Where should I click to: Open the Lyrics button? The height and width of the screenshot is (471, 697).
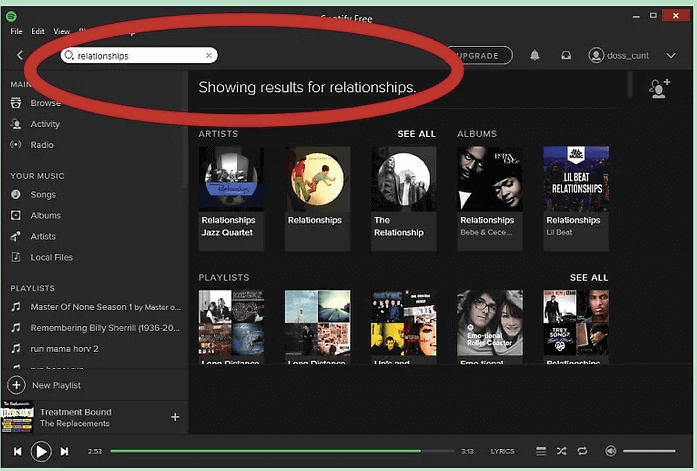(502, 451)
